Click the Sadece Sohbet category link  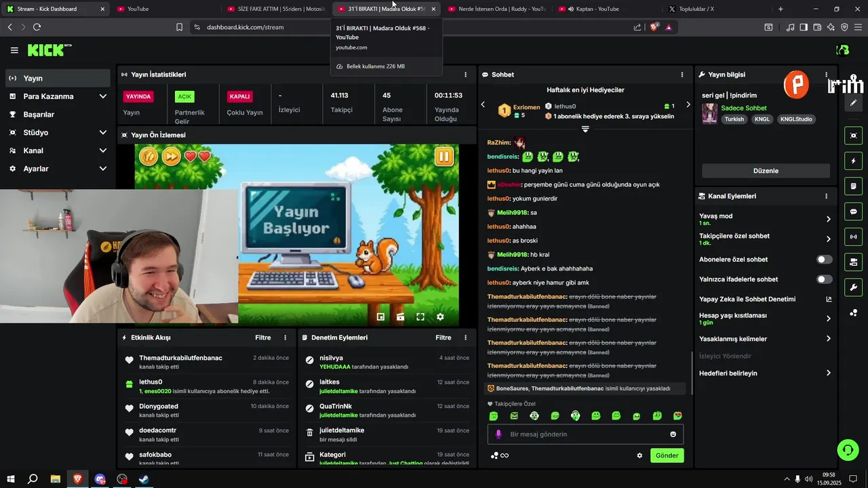click(744, 108)
